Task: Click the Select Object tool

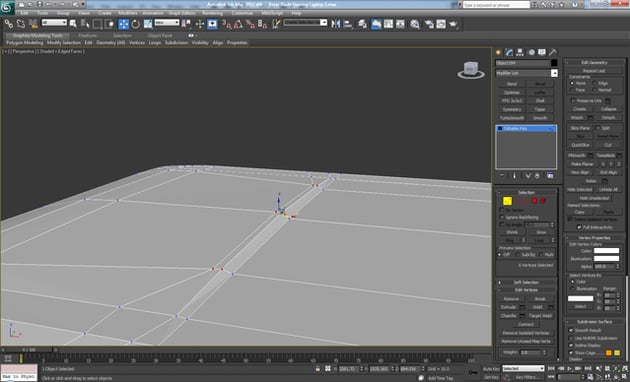Action: (73, 24)
